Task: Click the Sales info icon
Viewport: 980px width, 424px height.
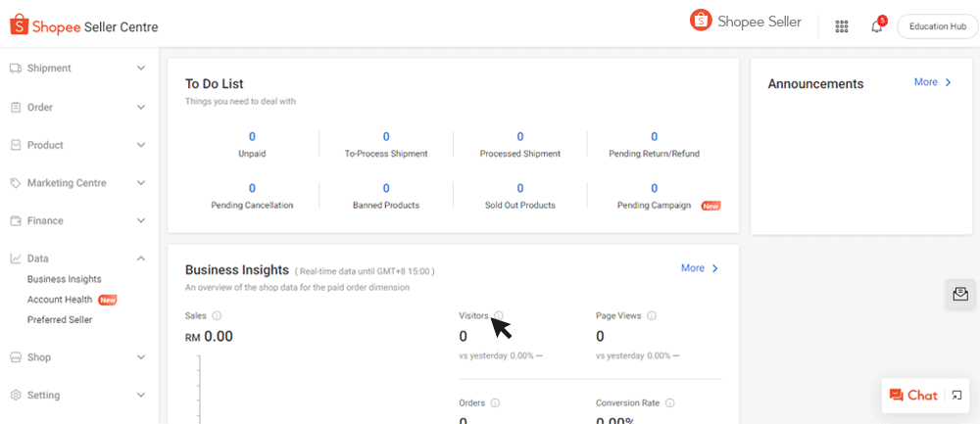Action: [x=217, y=315]
